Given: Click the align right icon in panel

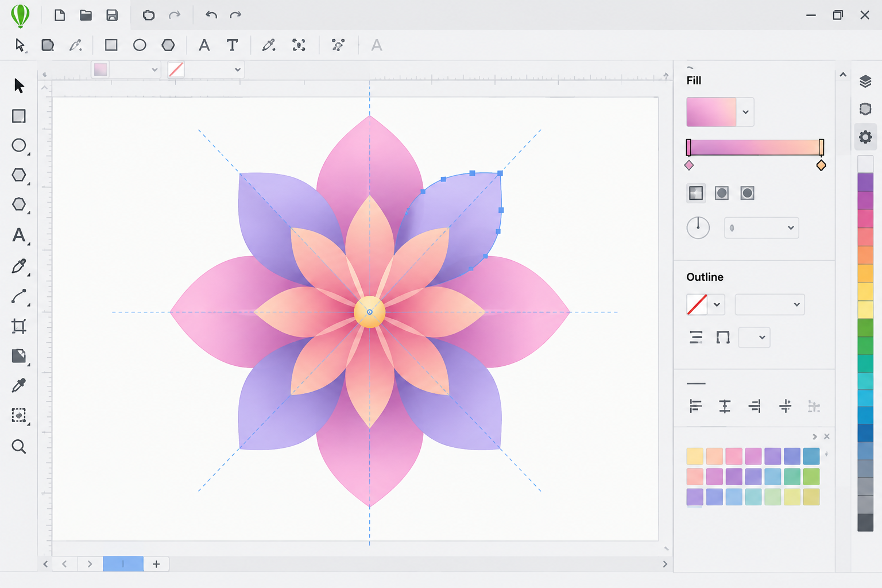Looking at the screenshot, I should click(x=755, y=407).
